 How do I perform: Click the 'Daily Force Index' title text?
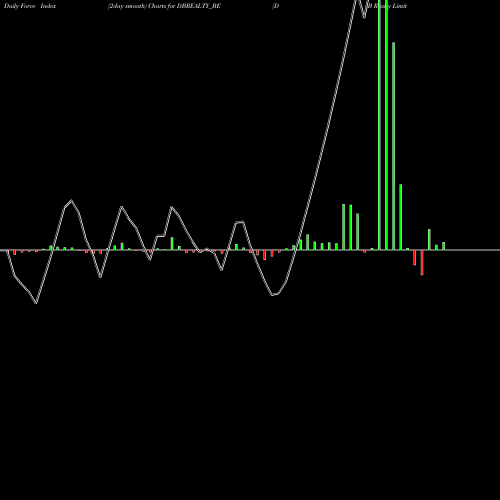tap(30, 6)
